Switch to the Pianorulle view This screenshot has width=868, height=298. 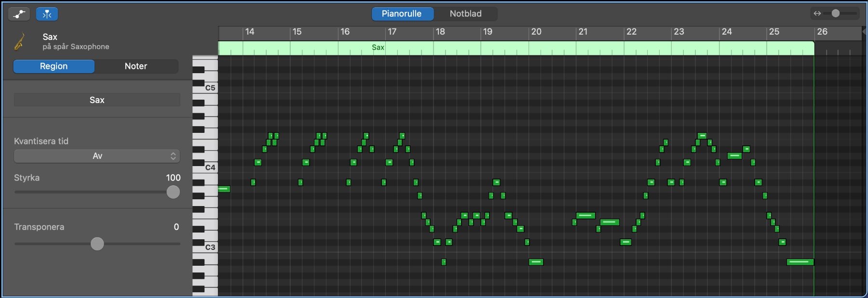point(402,13)
